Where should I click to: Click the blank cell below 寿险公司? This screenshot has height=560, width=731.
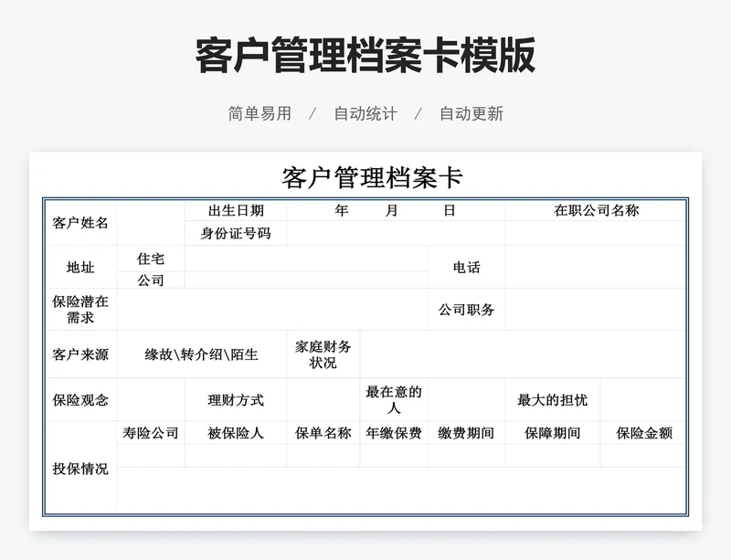[x=151, y=456]
